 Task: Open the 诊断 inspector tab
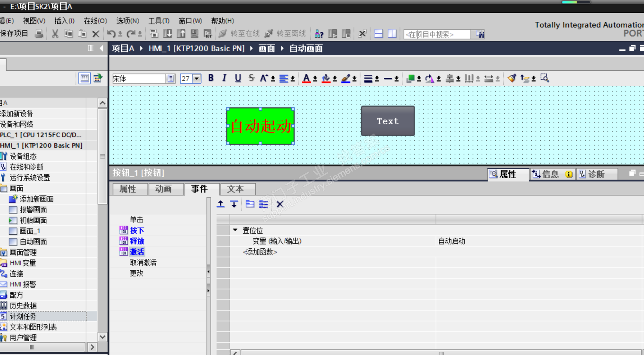(x=596, y=174)
